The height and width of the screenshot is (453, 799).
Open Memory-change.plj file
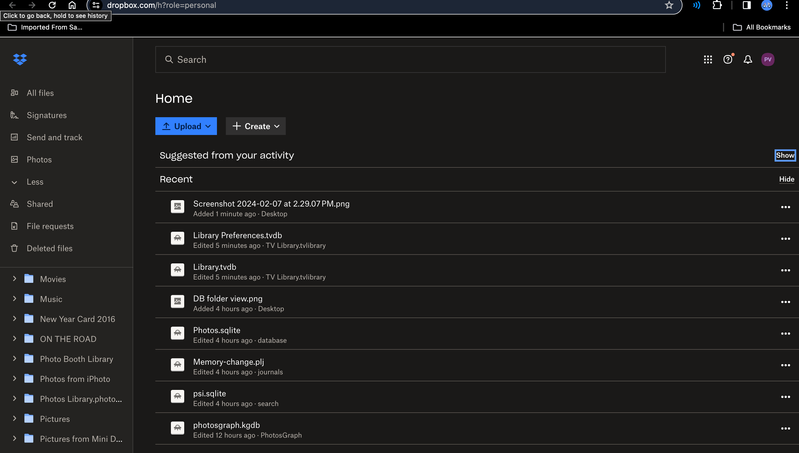point(228,362)
